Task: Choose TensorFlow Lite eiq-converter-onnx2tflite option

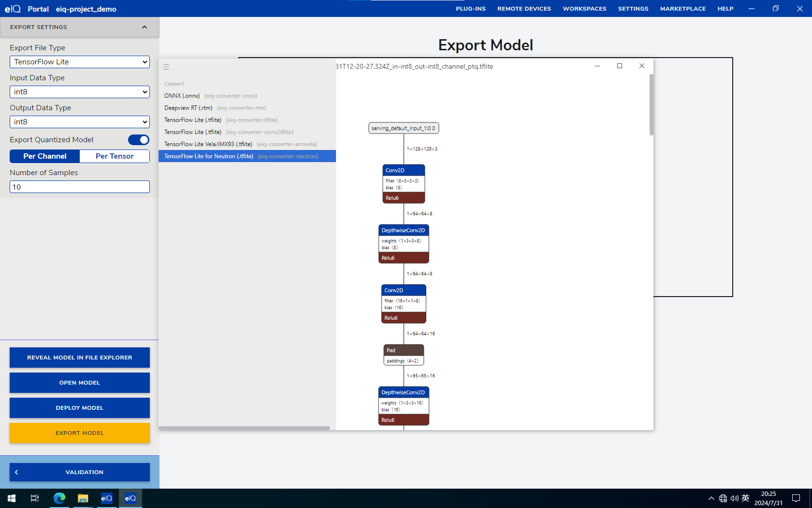Action: 247,132
